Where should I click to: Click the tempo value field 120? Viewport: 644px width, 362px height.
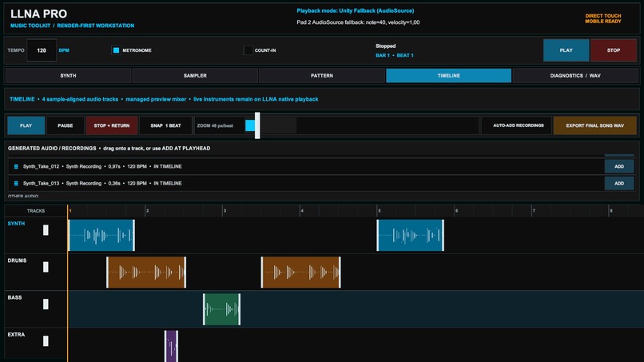(42, 50)
